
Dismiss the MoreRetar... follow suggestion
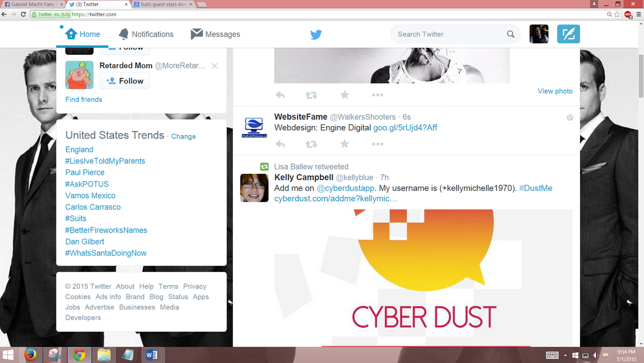pos(215,66)
